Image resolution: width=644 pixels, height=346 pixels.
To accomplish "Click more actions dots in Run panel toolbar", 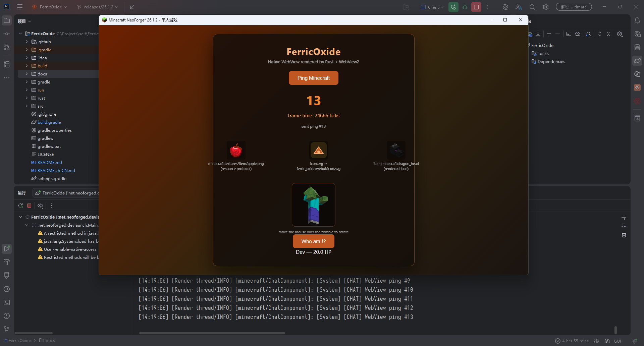I will (x=51, y=206).
